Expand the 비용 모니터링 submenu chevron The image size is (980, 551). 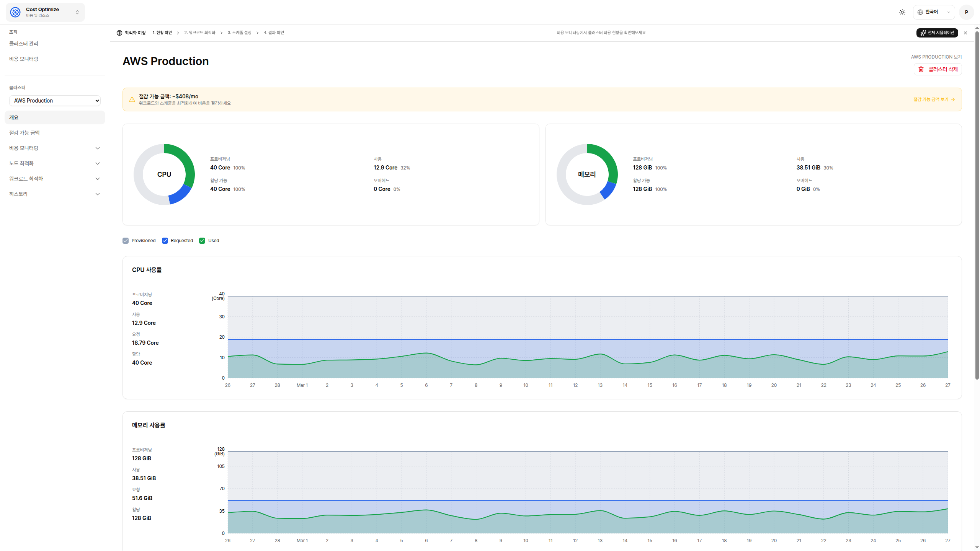(98, 148)
